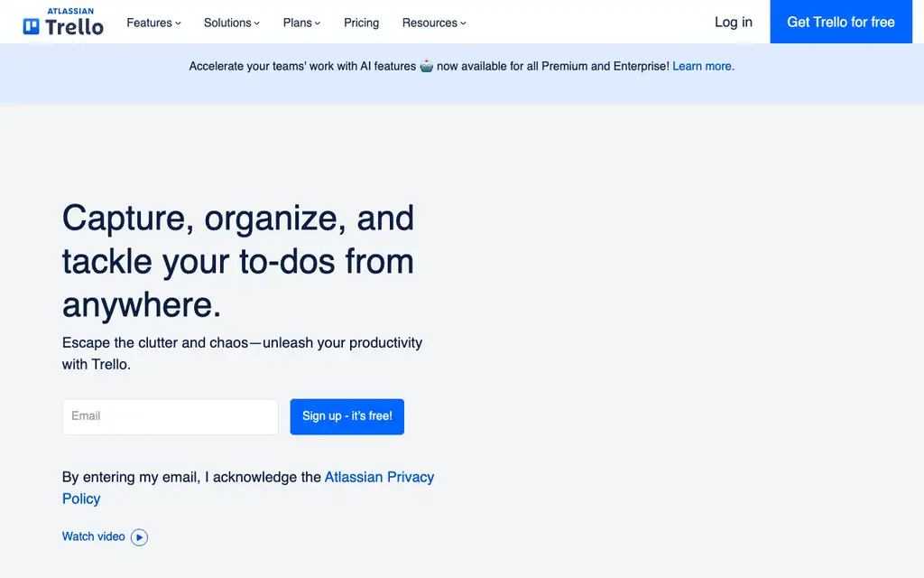Follow the Learn more link in banner
Image resolution: width=924 pixels, height=578 pixels.
[x=703, y=66]
